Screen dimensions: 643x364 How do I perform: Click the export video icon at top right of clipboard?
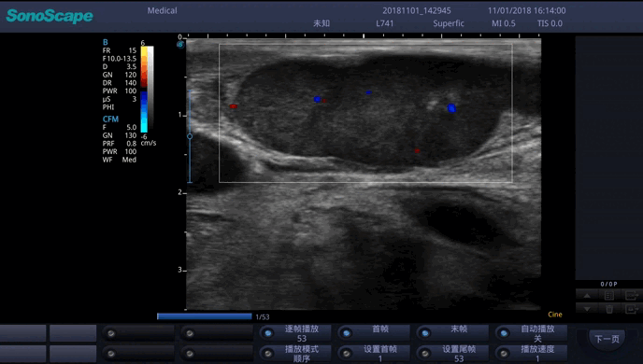point(632,295)
